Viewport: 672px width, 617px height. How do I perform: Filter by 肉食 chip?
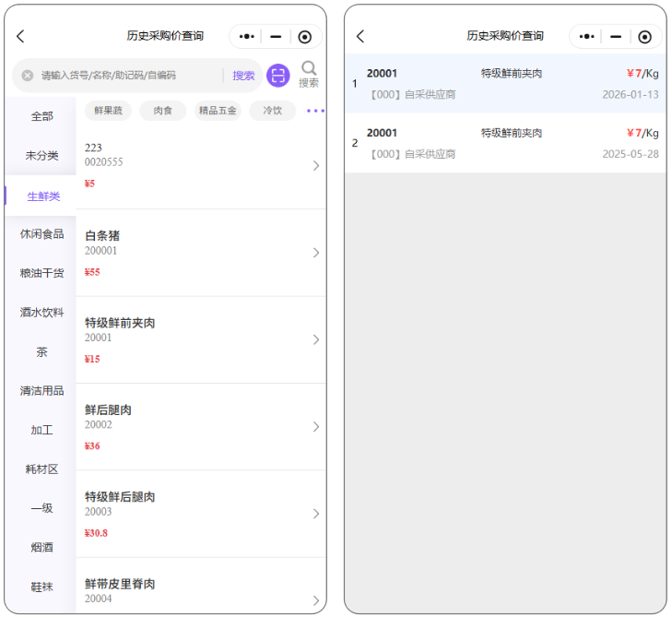click(x=163, y=111)
